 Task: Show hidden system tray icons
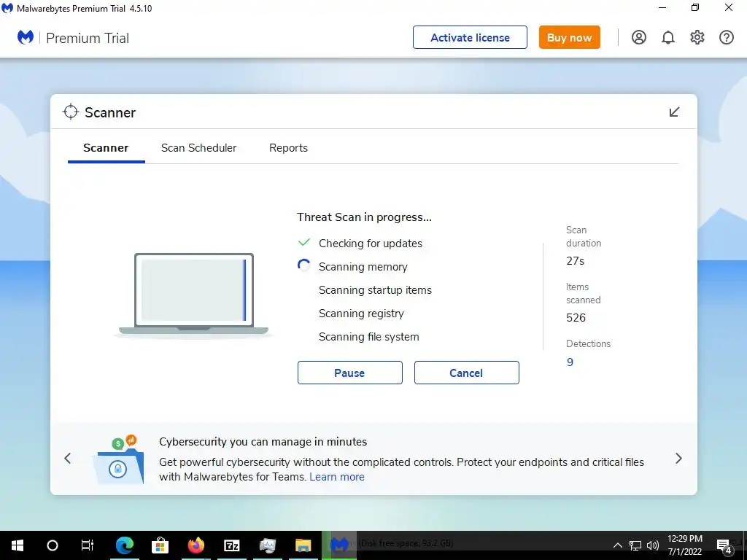click(x=617, y=545)
